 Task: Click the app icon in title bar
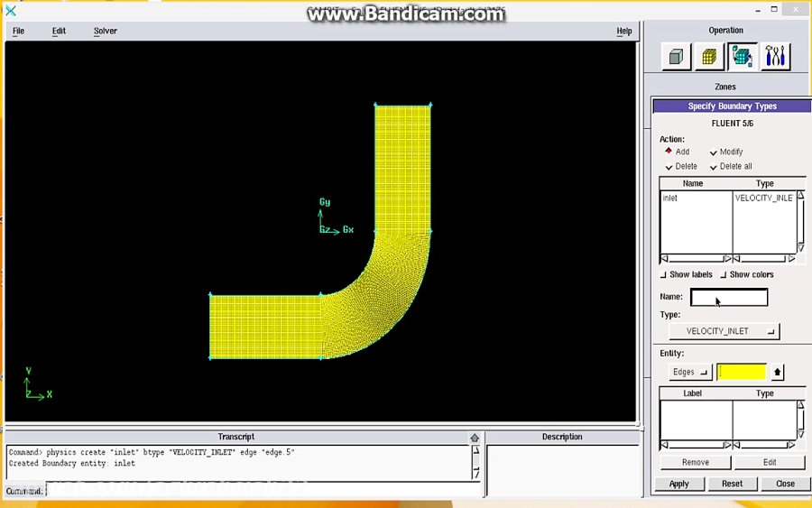coord(11,11)
